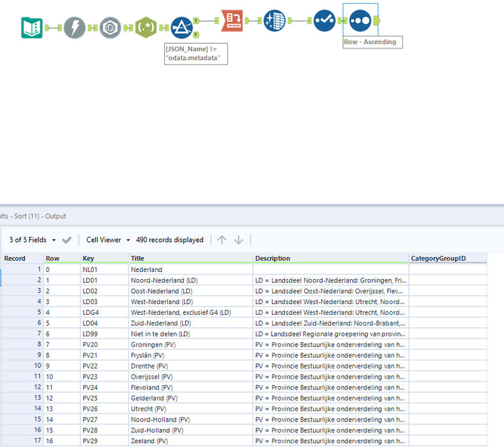The width and height of the screenshot is (504, 447).
Task: Click the Description column header
Action: pyautogui.click(x=331, y=259)
